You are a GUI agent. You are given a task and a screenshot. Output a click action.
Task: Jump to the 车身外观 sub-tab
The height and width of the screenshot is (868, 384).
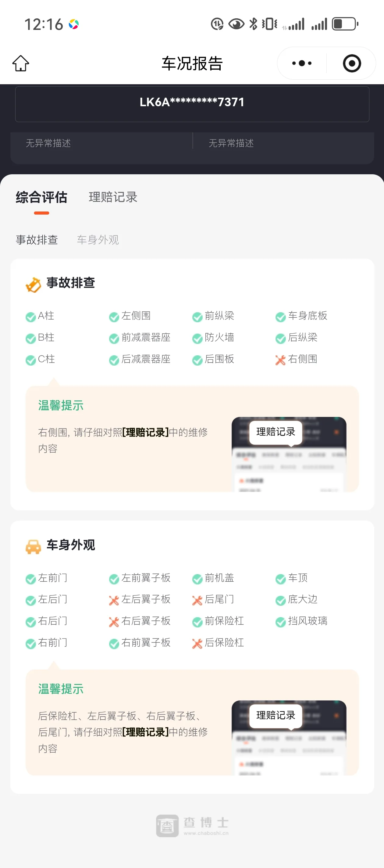click(98, 240)
